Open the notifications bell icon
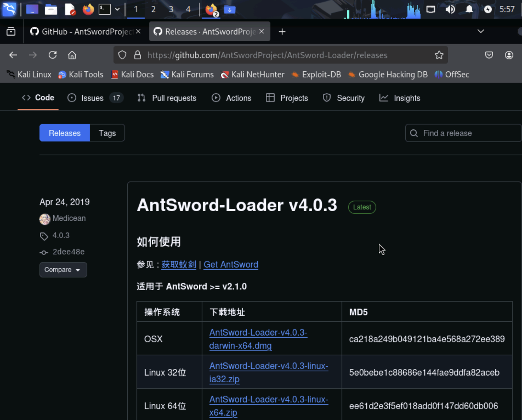 469,10
